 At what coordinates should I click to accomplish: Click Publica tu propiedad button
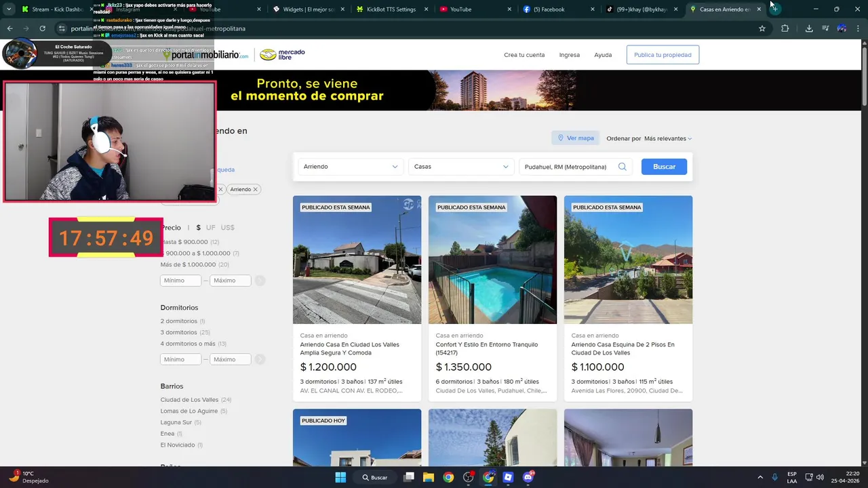663,55
